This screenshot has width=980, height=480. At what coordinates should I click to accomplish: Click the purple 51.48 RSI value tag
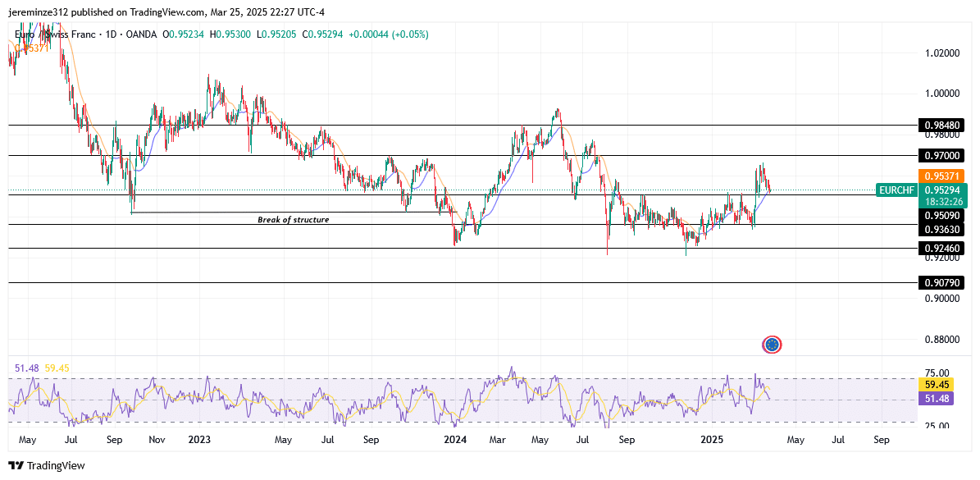pos(937,398)
